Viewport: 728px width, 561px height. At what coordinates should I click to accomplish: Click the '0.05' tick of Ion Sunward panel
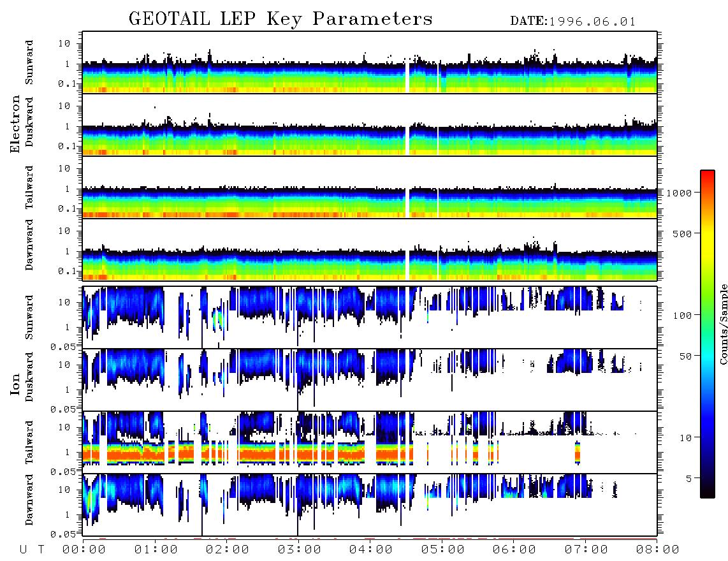62,346
